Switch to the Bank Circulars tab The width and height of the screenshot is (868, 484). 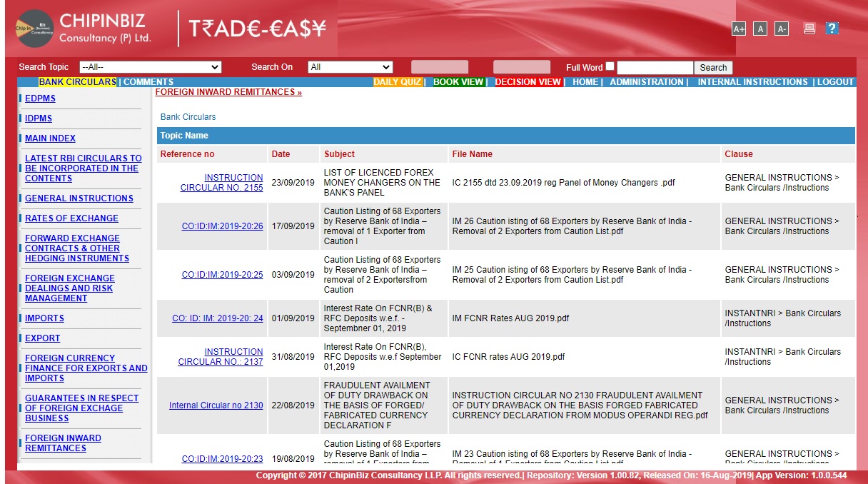click(77, 82)
